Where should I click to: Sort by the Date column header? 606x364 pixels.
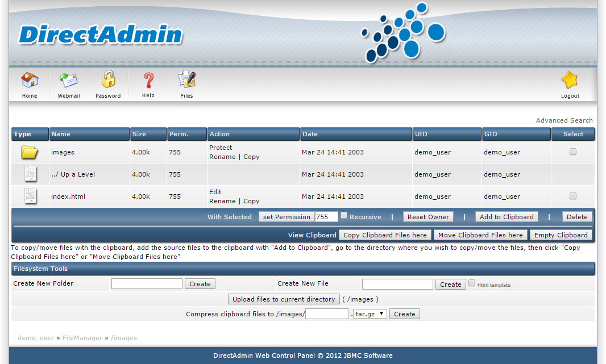click(x=356, y=134)
